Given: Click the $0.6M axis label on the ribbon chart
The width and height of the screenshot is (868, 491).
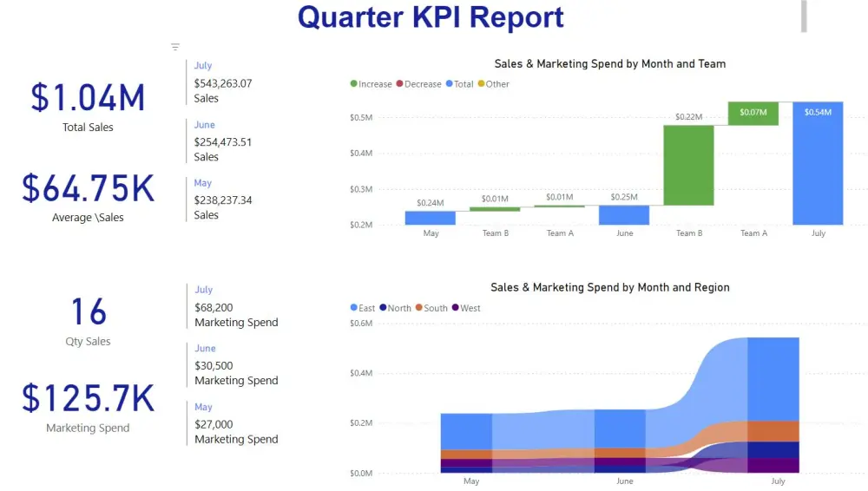Looking at the screenshot, I should tap(361, 324).
